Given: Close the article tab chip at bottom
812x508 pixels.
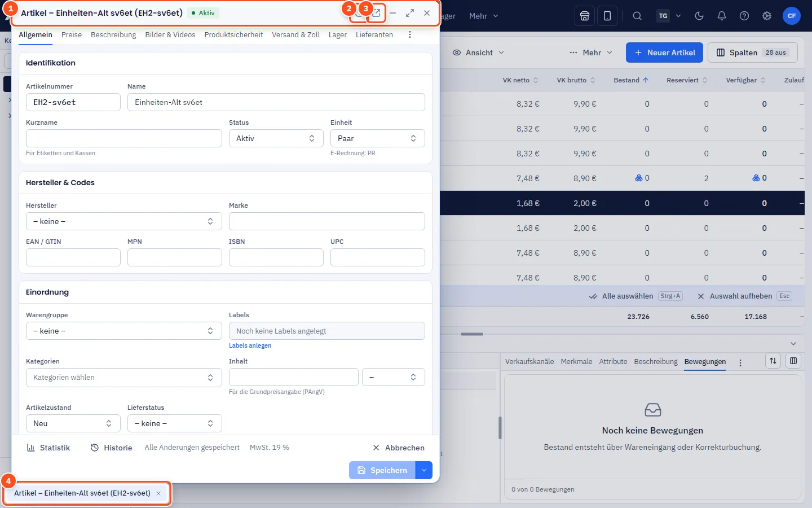Looking at the screenshot, I should [x=158, y=493].
